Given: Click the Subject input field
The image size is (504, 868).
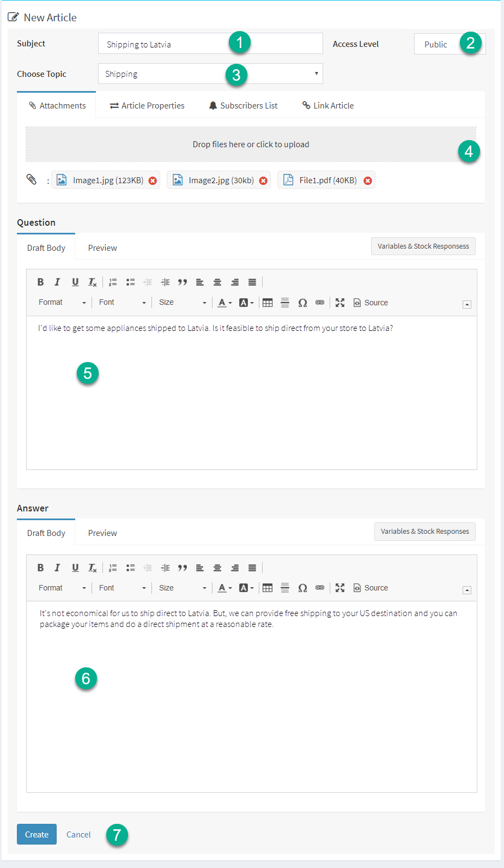Looking at the screenshot, I should 210,44.
